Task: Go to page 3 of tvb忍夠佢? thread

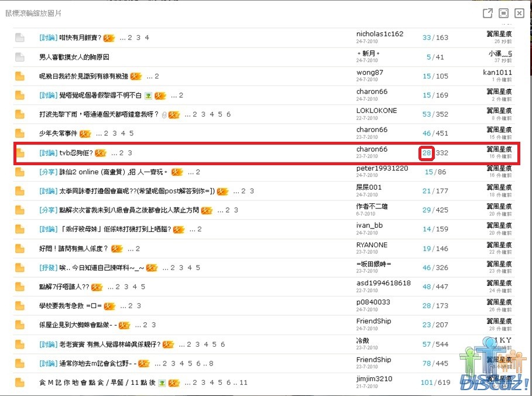Action: 130,153
